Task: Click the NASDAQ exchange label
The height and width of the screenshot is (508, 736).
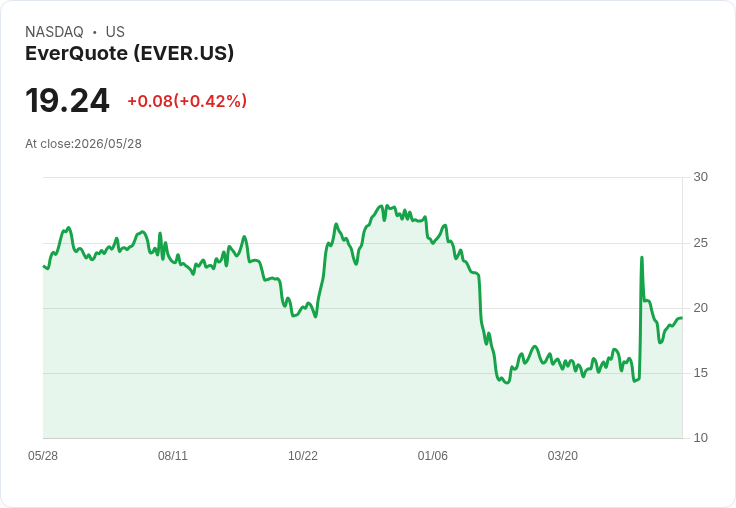Action: pos(54,32)
